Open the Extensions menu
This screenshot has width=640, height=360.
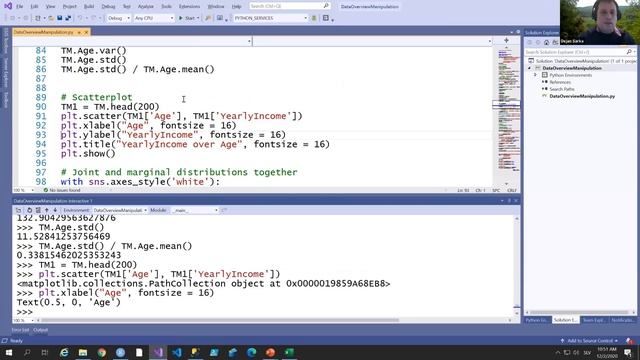[x=189, y=7]
